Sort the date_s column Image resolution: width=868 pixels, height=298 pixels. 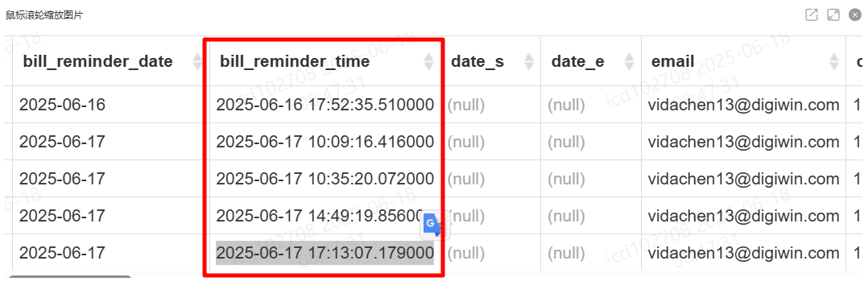(x=529, y=61)
